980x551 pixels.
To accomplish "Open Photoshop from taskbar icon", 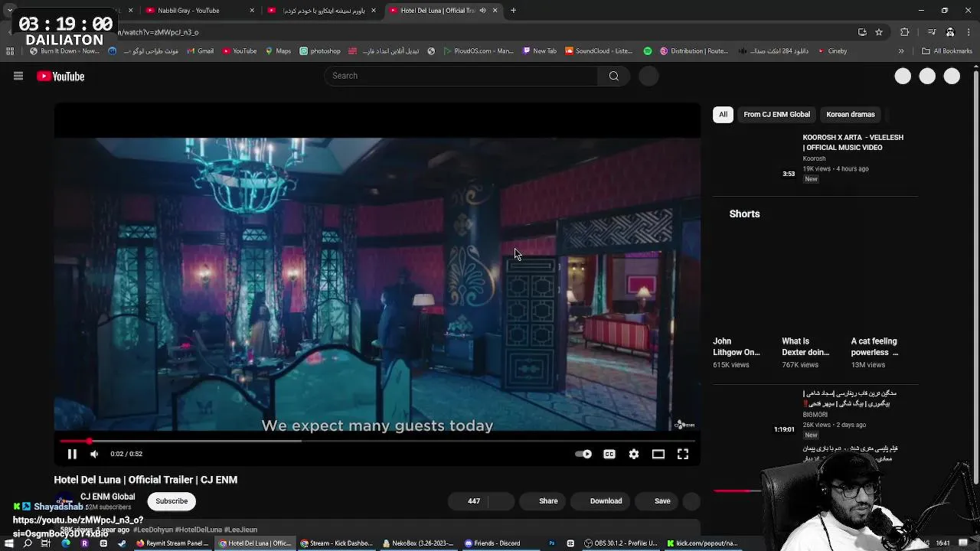I will [x=552, y=543].
